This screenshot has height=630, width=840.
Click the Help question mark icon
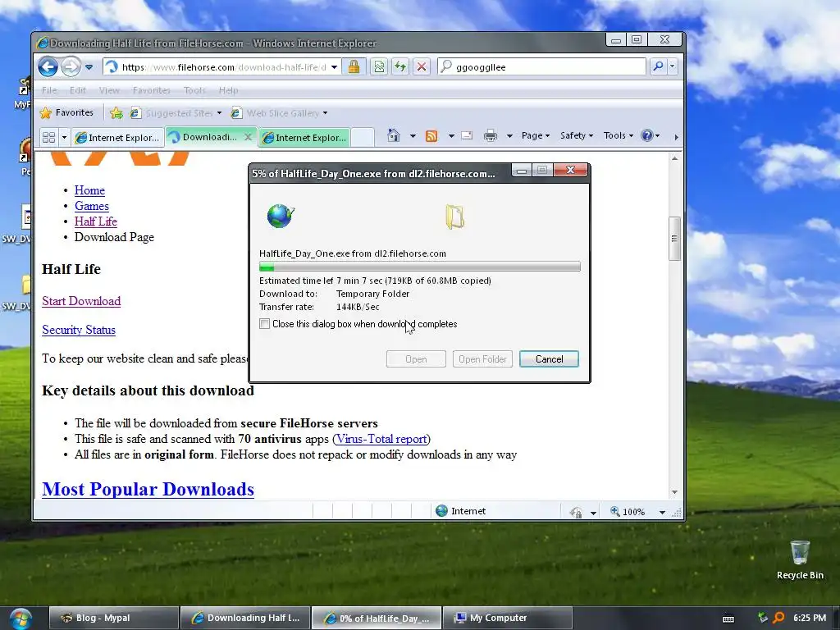point(647,135)
